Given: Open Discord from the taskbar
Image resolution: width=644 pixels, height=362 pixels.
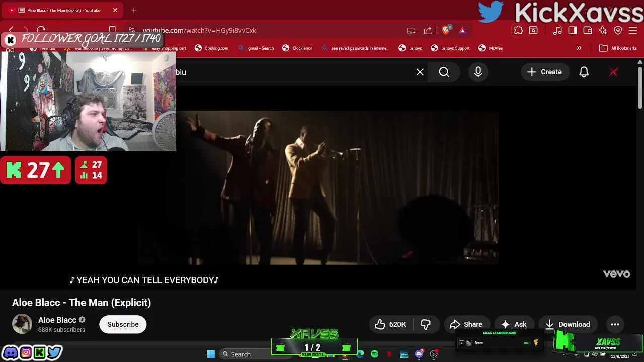Looking at the screenshot, I should [x=419, y=354].
